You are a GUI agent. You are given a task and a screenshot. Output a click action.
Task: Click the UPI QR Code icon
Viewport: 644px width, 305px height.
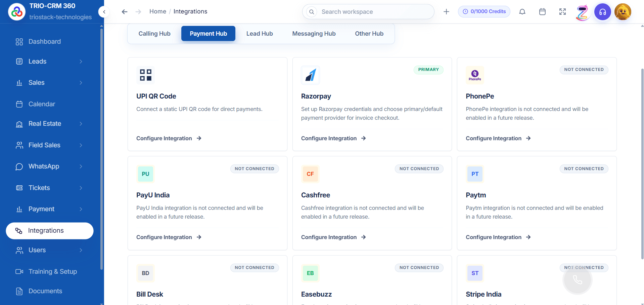point(146,75)
